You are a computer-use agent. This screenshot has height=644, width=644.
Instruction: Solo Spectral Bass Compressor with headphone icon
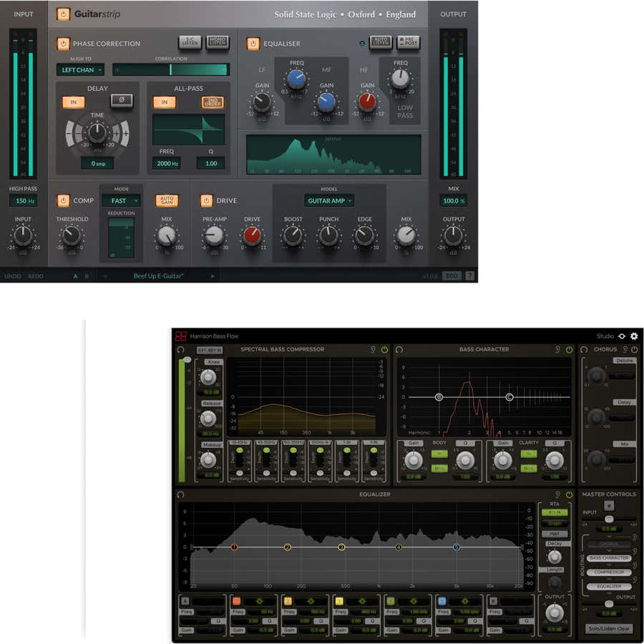point(180,350)
